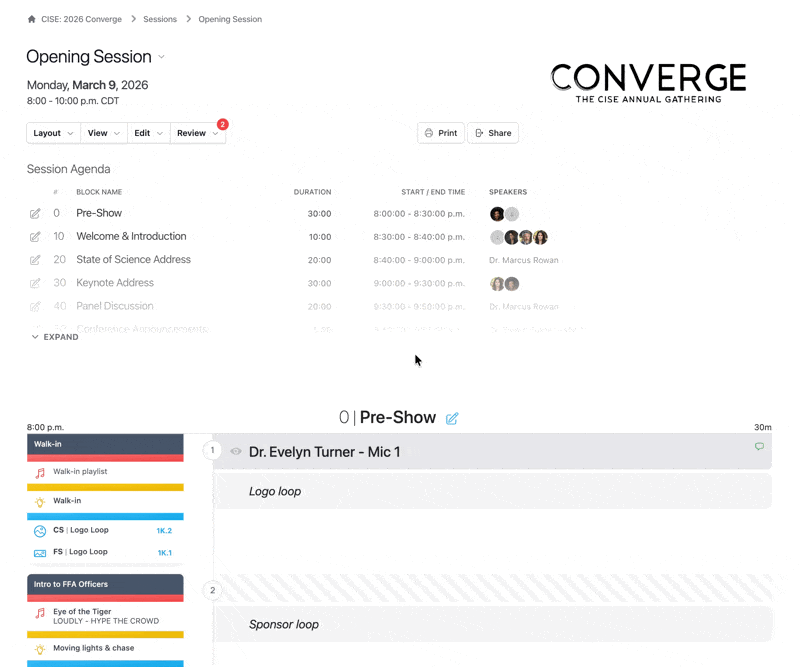Click music note icon beside Walk-in playlist

40,472
